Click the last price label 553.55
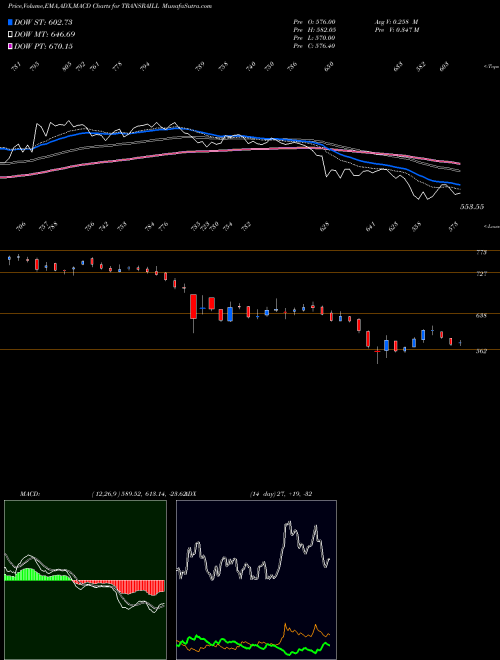 [x=472, y=207]
